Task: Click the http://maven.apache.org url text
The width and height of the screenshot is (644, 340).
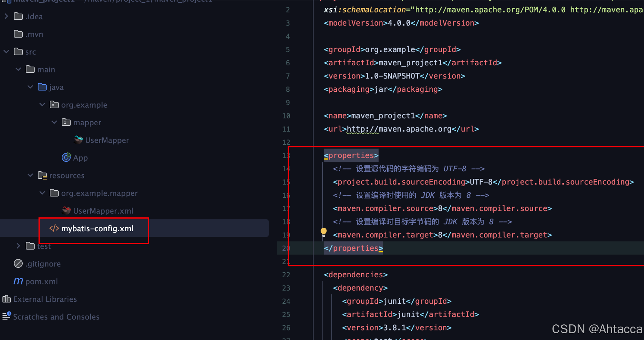Action: [399, 129]
